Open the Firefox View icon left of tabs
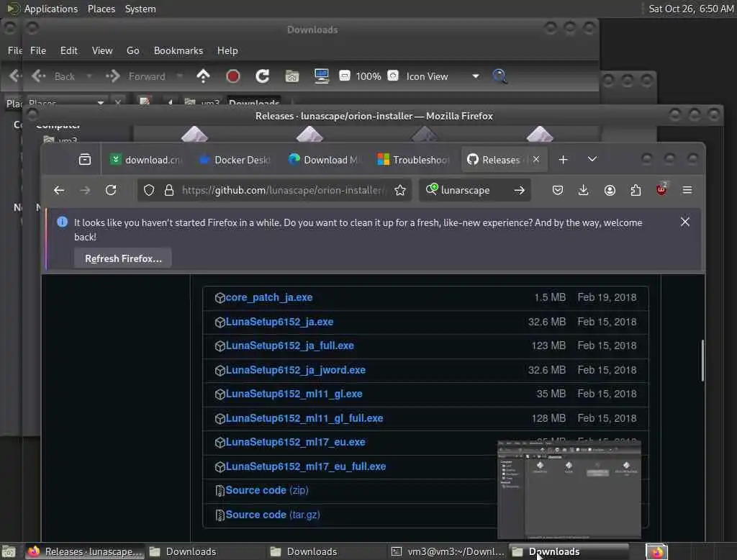The height and width of the screenshot is (560, 737). [85, 159]
